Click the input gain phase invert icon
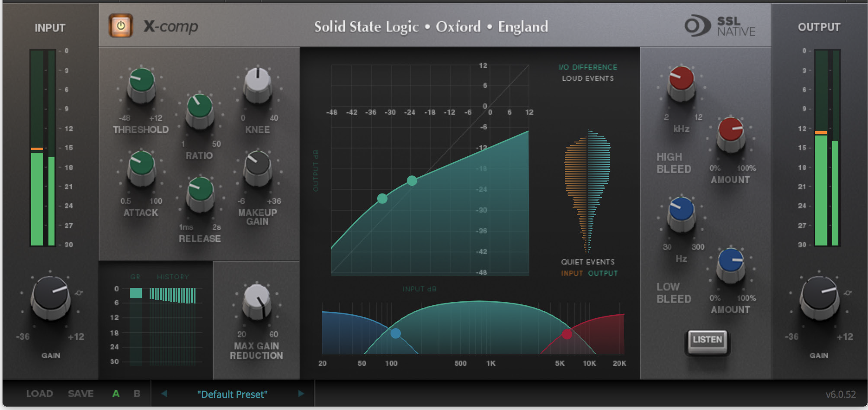 click(x=79, y=293)
